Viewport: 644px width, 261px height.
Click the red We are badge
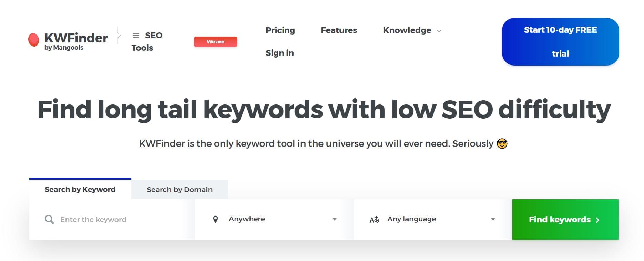215,42
